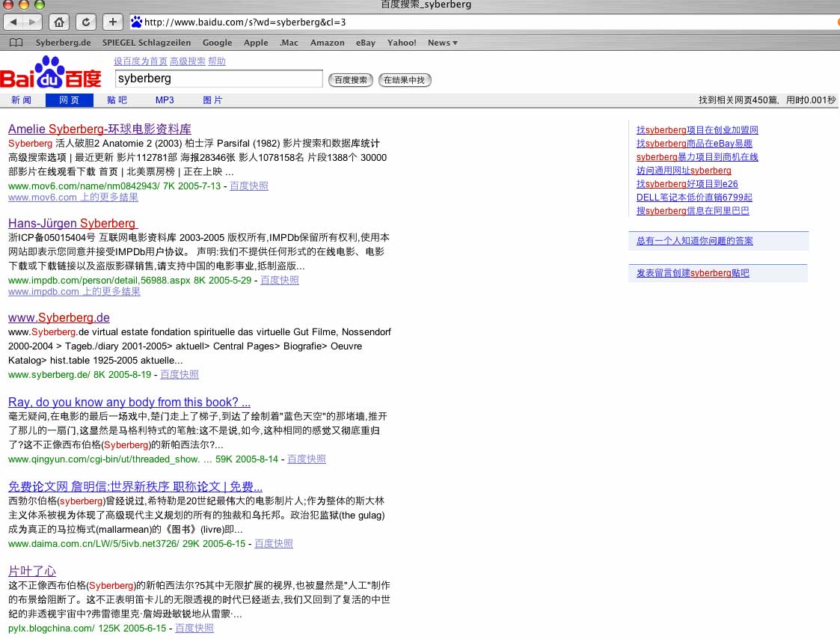Select the 图片 images tab
The height and width of the screenshot is (639, 840).
[x=212, y=100]
